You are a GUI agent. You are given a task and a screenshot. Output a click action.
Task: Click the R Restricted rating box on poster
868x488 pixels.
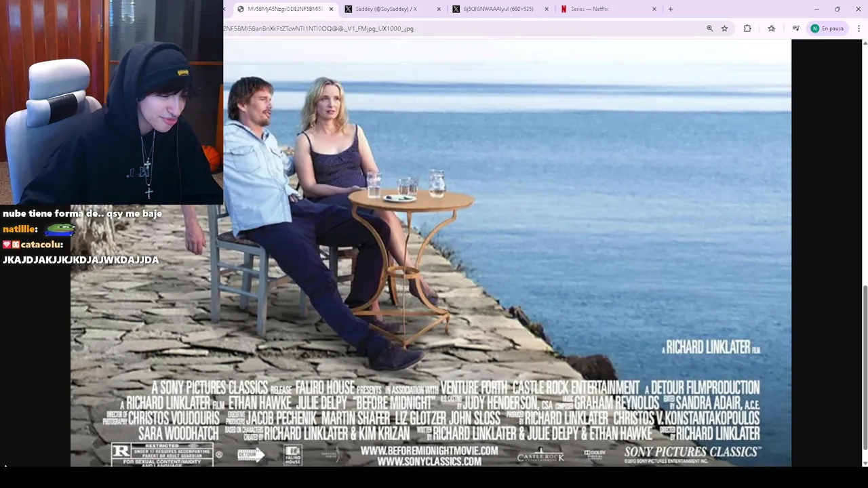tap(161, 454)
